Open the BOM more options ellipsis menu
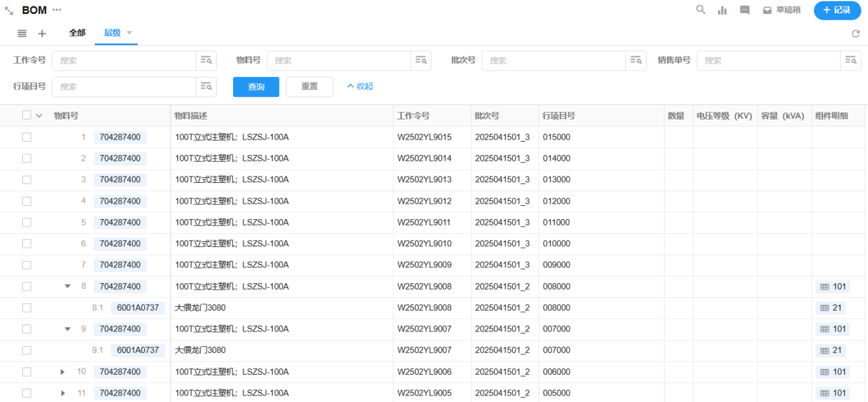The width and height of the screenshot is (868, 402). click(57, 10)
